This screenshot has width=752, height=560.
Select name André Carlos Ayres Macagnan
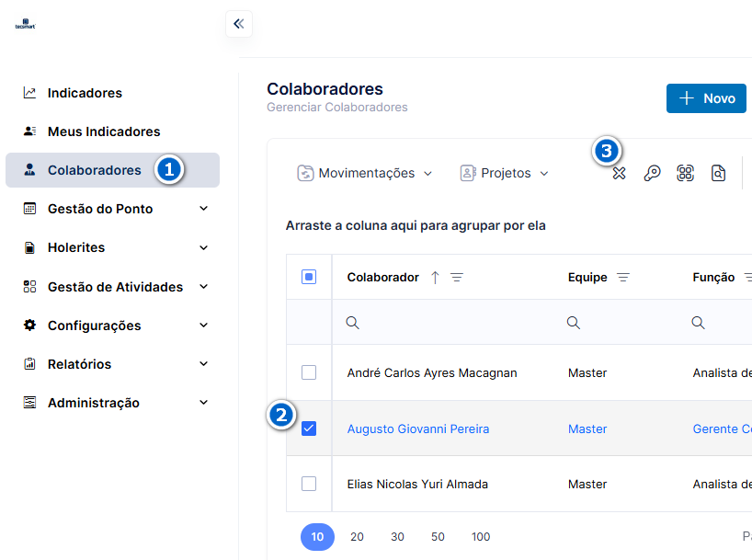pos(432,372)
